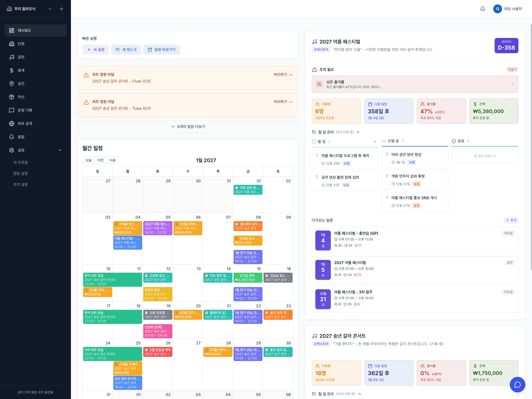Viewport: 532px width, 399px height.
Task: Open 알림 설정 submenu item
Action: 21,173
